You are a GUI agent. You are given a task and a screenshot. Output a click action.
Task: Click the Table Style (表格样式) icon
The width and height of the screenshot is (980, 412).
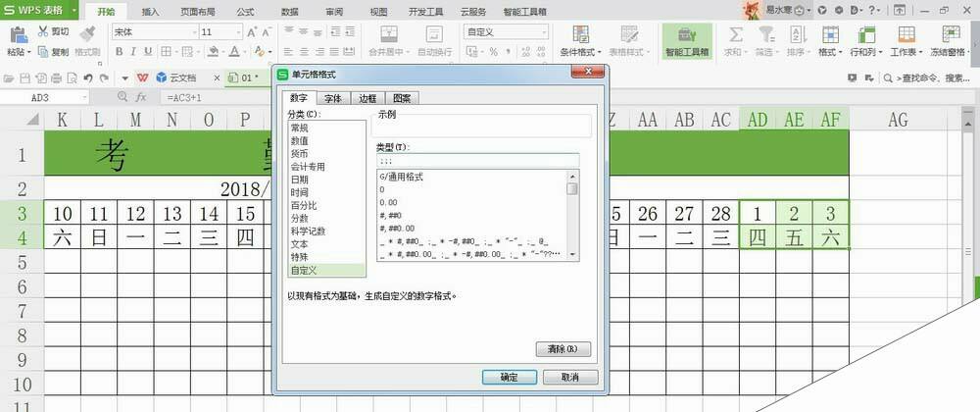pos(629,34)
